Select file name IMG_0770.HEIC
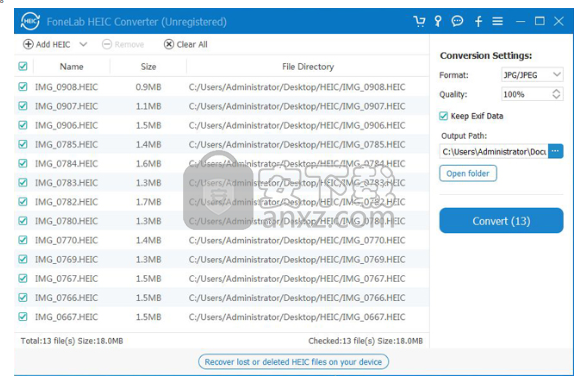Viewport: 582px width, 384px height. [66, 240]
